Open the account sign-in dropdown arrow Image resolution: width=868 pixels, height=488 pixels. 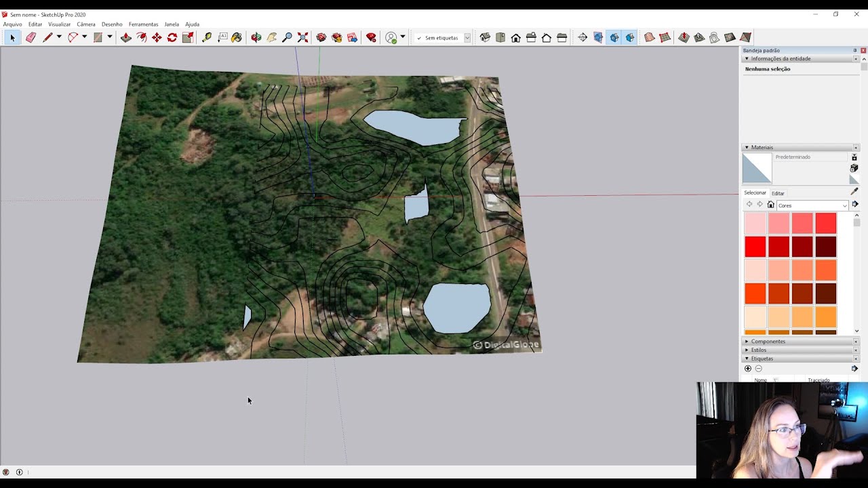[403, 38]
